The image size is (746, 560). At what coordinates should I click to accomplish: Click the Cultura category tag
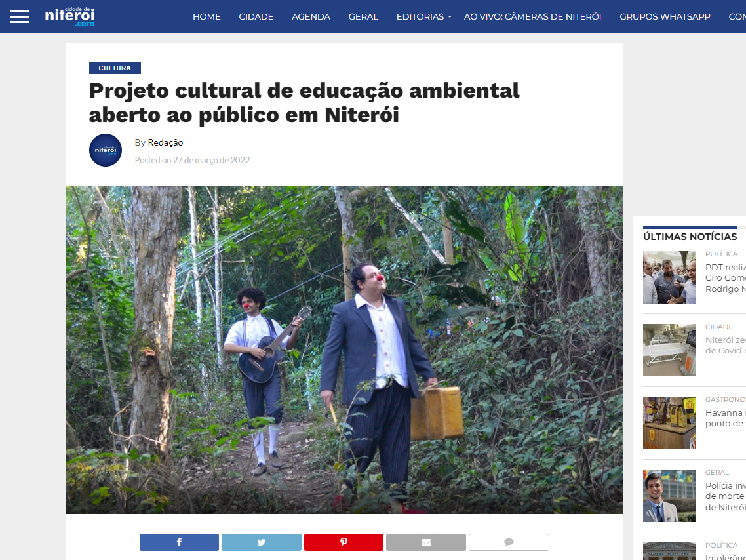tap(115, 68)
